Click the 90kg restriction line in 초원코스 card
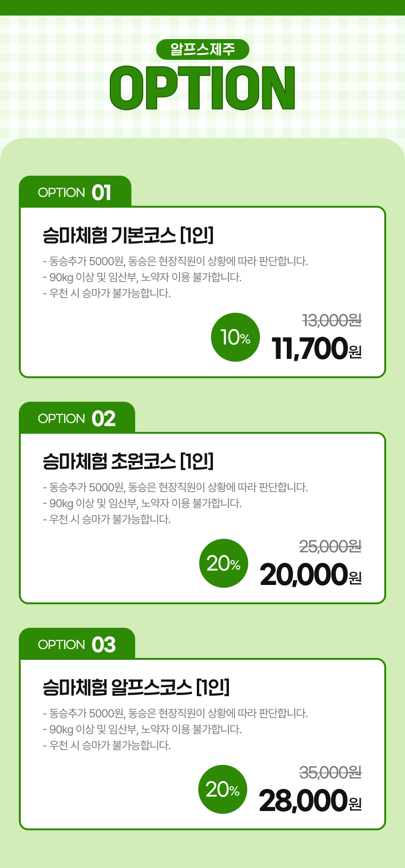The width and height of the screenshot is (405, 868). point(142,503)
